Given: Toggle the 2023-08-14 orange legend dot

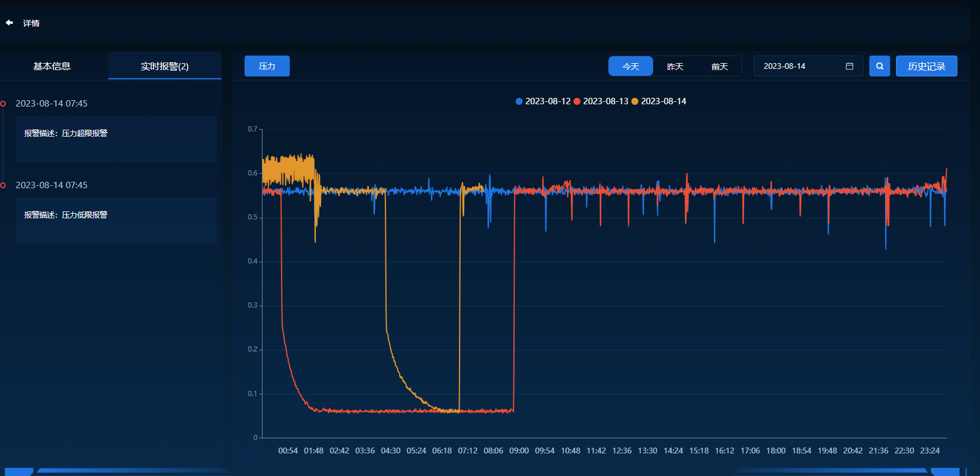Looking at the screenshot, I should tap(635, 101).
